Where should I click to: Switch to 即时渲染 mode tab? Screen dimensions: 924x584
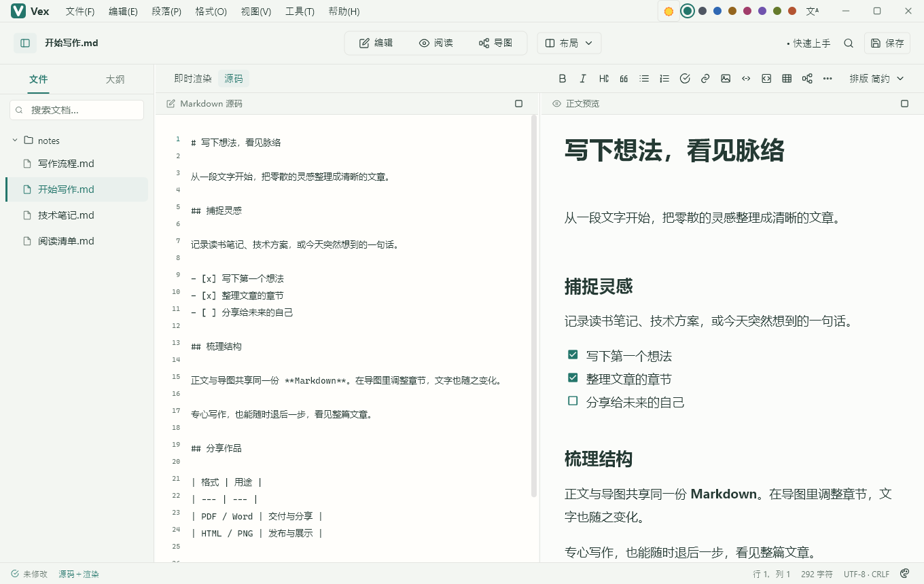(x=193, y=79)
